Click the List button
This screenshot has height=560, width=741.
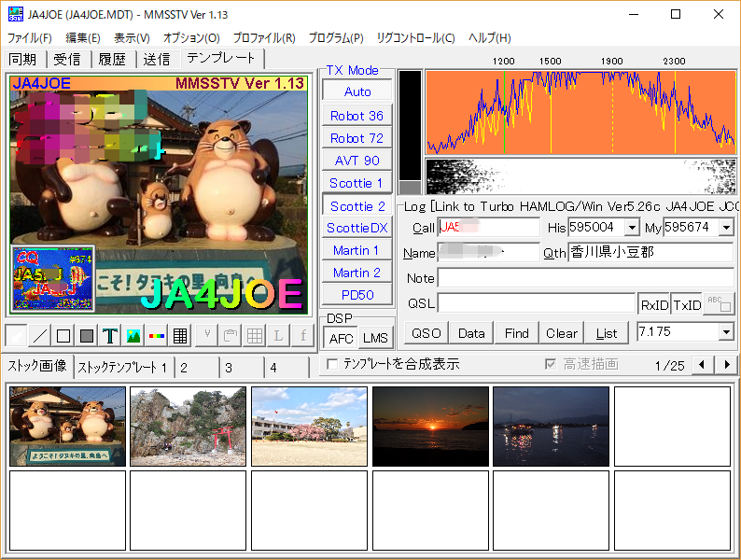pyautogui.click(x=607, y=333)
